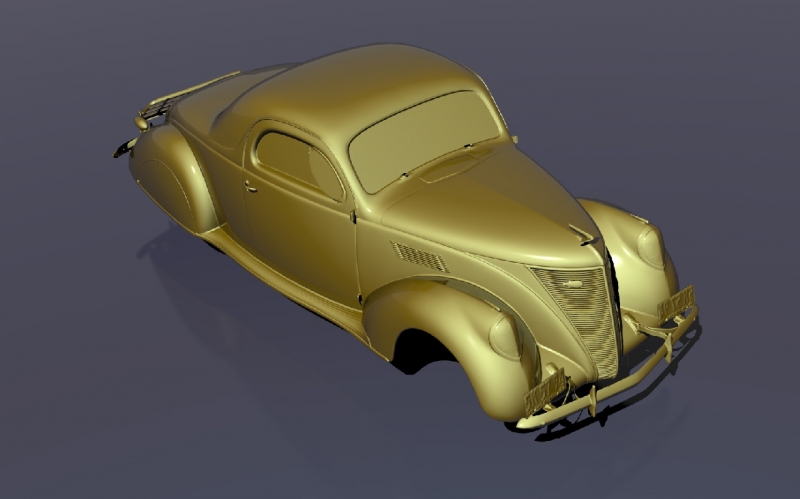Pick the bumper plate below the far headlight
Screen dimensions: 800x499
coord(676,302)
